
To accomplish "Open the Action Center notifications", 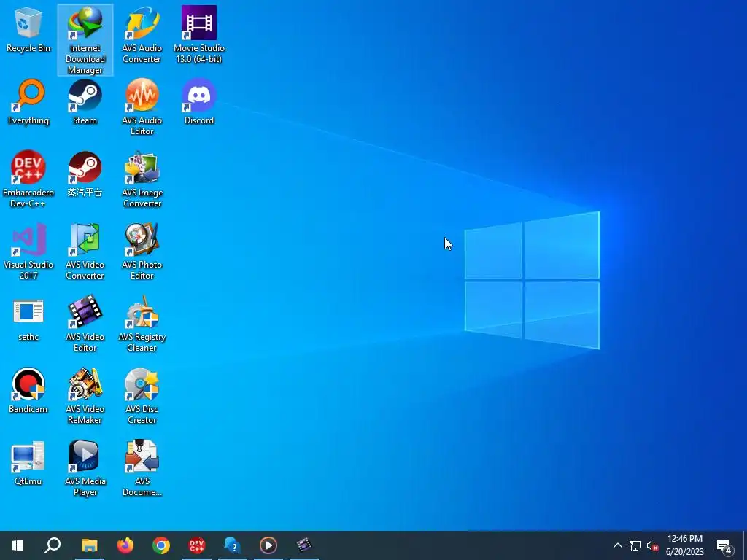I will point(724,545).
